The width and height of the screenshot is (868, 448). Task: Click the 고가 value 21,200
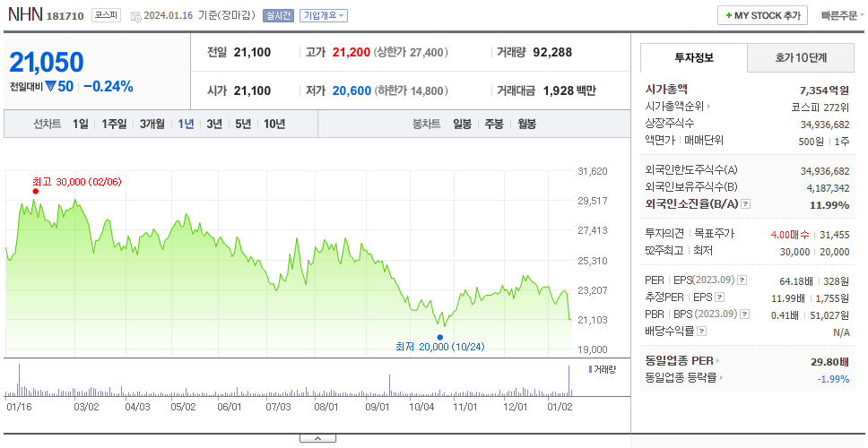point(352,53)
